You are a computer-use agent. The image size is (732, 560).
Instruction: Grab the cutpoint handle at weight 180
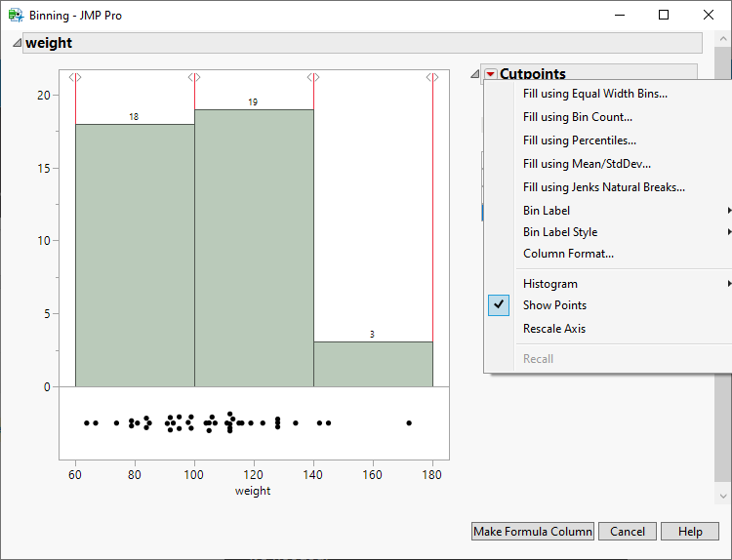[x=432, y=77]
